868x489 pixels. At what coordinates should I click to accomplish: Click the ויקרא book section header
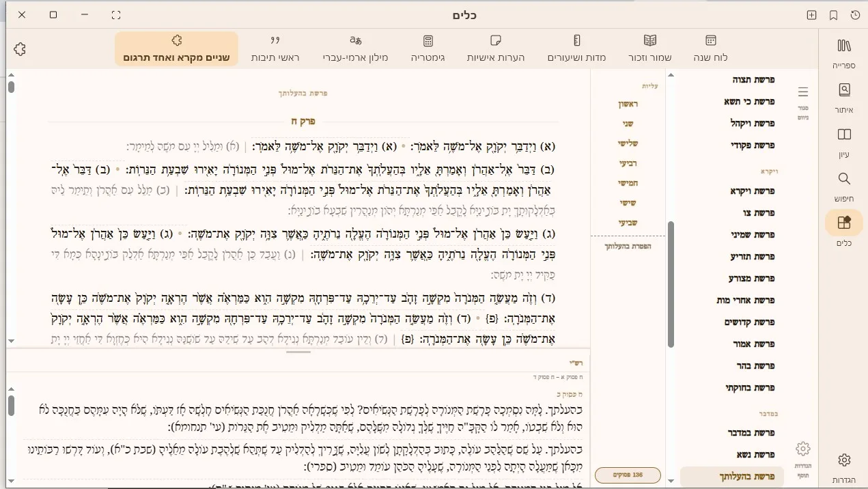pyautogui.click(x=768, y=172)
